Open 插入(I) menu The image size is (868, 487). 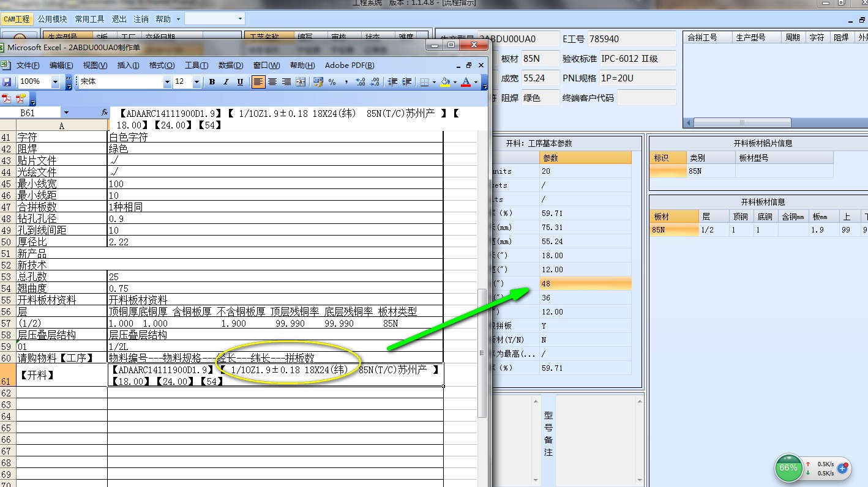pos(128,65)
